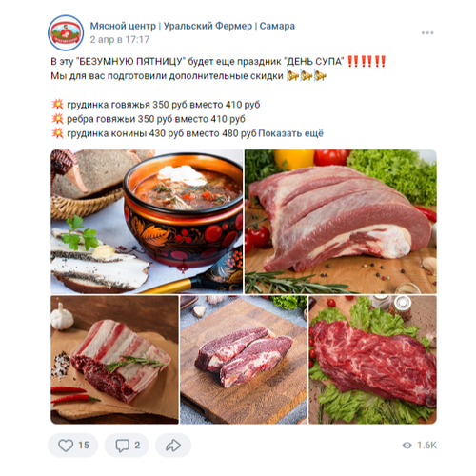This screenshot has height=476, width=476.
Task: Open the red meat on lettuce photo
Action: click(x=373, y=360)
